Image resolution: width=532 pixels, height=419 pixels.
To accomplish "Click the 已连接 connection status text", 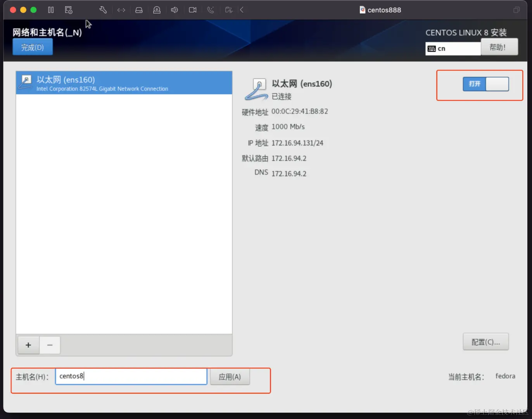I will click(282, 96).
